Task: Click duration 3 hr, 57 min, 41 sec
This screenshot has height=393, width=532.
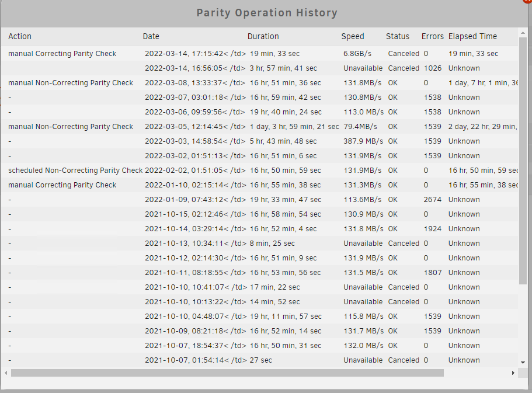Action: pos(283,68)
